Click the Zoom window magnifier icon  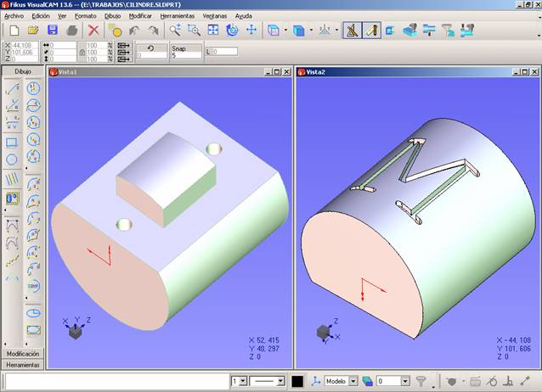(x=194, y=31)
